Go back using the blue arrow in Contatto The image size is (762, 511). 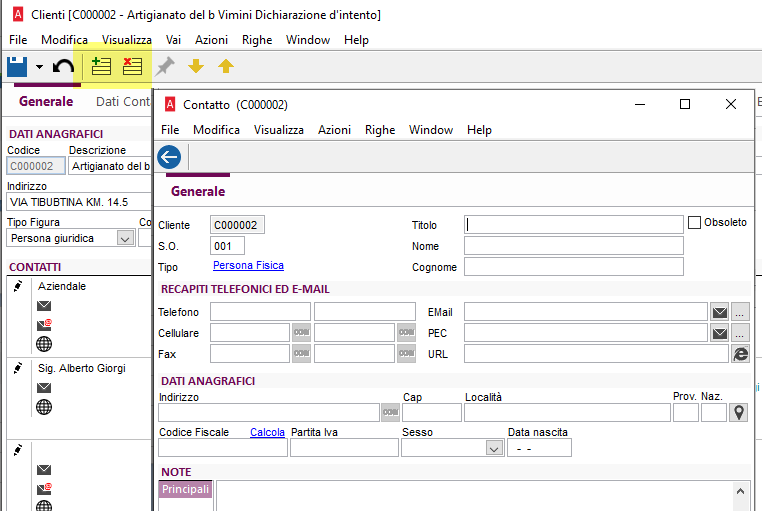169,157
